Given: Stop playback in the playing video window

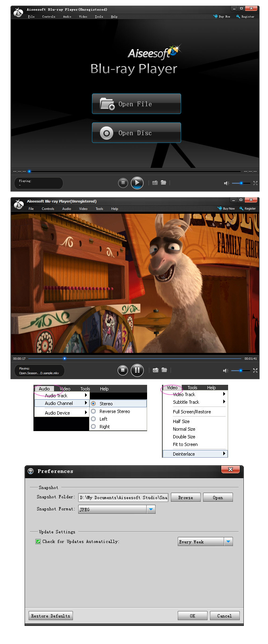Looking at the screenshot, I should tap(123, 370).
